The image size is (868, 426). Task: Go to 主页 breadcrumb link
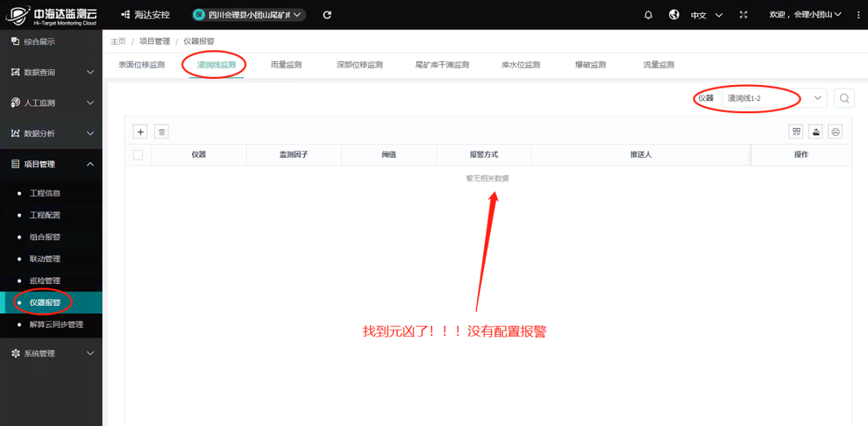[x=118, y=41]
